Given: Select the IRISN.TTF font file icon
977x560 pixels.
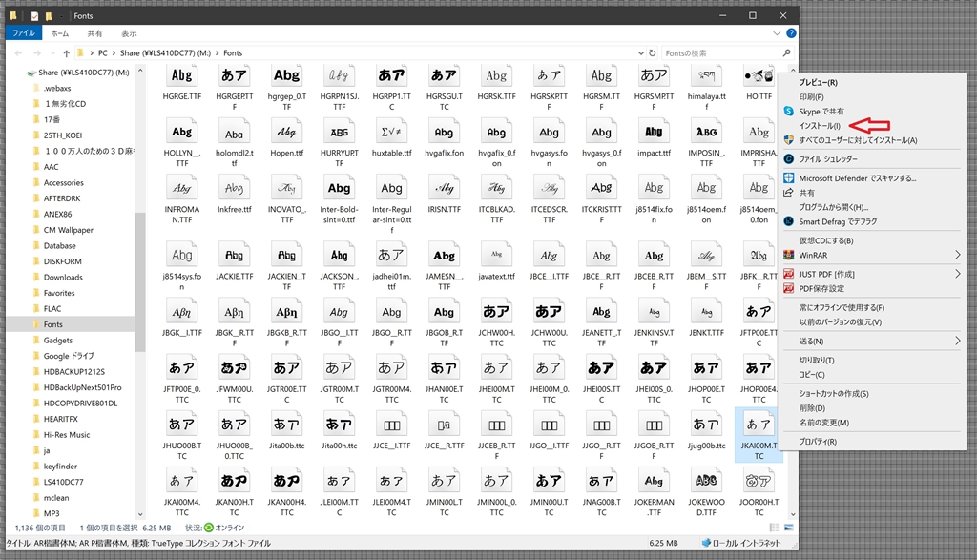Looking at the screenshot, I should [x=444, y=188].
